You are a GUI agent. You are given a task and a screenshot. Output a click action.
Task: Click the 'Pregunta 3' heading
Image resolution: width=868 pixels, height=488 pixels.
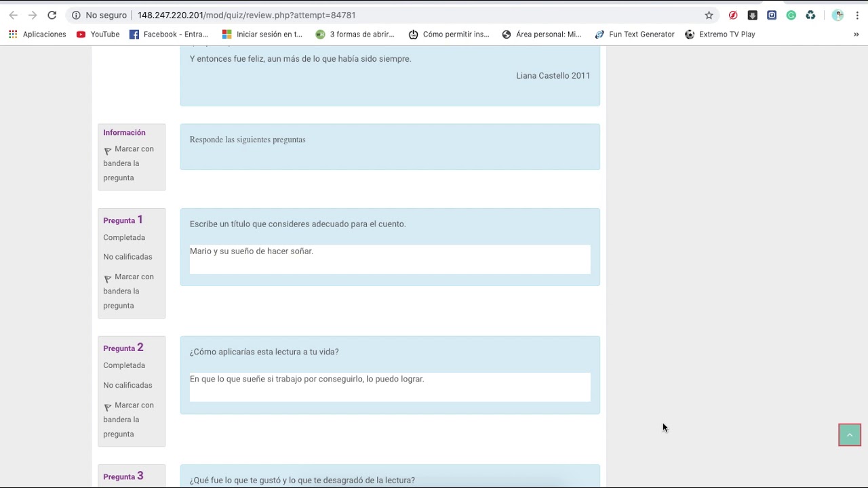123,476
